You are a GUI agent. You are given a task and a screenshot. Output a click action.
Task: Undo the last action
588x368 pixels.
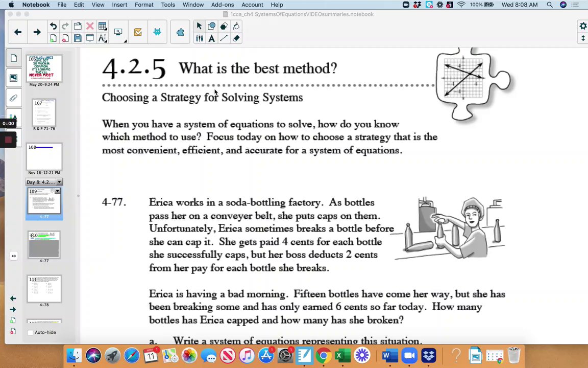click(x=53, y=26)
